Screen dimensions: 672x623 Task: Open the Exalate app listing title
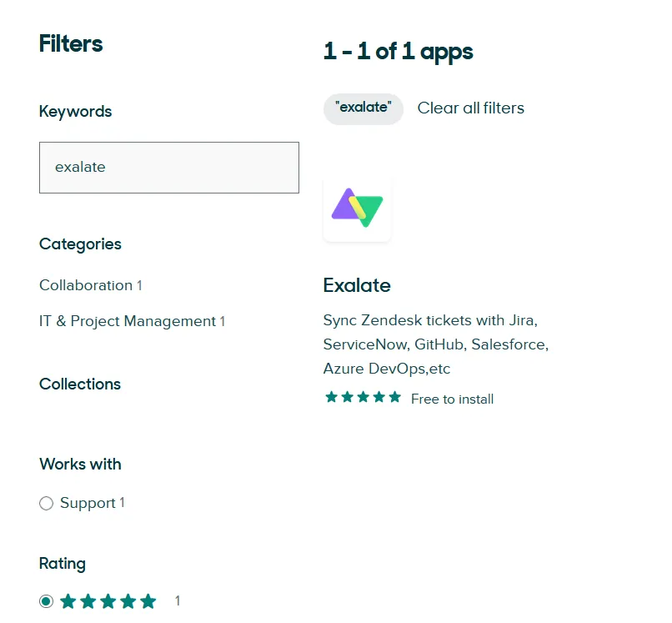(357, 286)
